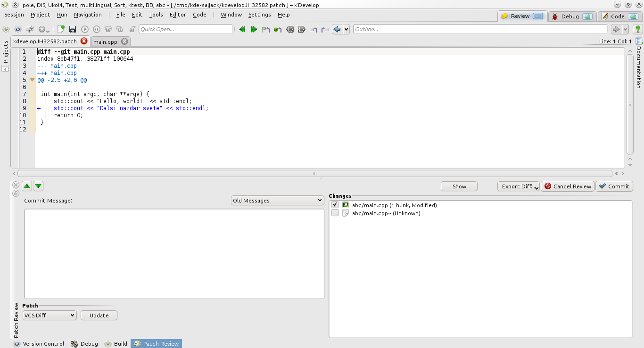Close the kdevelopJH32582.patch tab with red X
644x348 pixels.
click(x=84, y=41)
